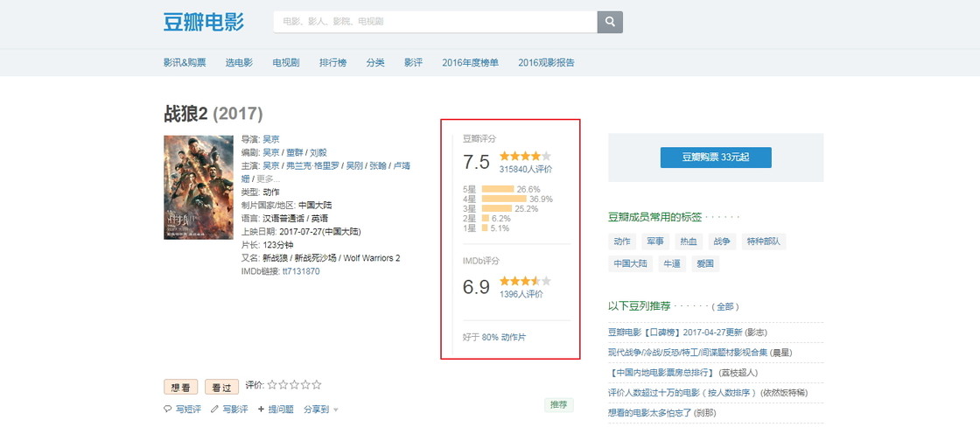Click the 豆瓣电影 logo
Viewport: 980px width, 427px height.
203,22
